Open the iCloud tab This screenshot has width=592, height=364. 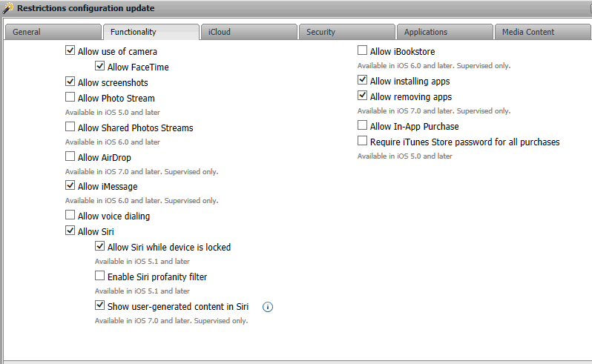[x=249, y=32]
